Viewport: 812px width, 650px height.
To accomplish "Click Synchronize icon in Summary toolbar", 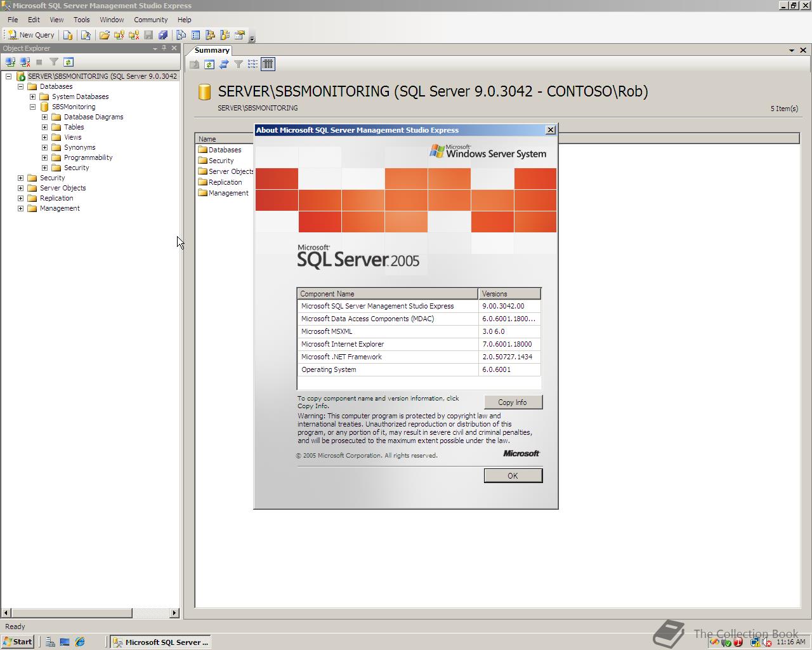I will coord(224,64).
